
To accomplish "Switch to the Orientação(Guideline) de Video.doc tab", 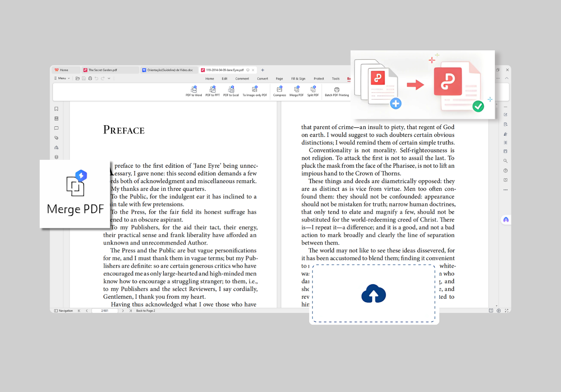I will click(x=169, y=70).
